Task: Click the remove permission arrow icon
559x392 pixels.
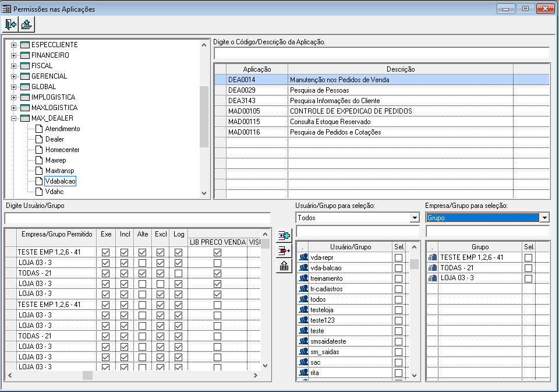Action: tap(284, 250)
